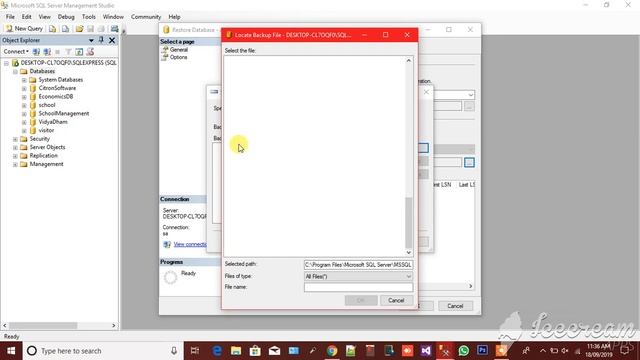The image size is (640, 360).
Task: Click the Refresh icon in Object Explorer toolbar
Action: tap(79, 51)
